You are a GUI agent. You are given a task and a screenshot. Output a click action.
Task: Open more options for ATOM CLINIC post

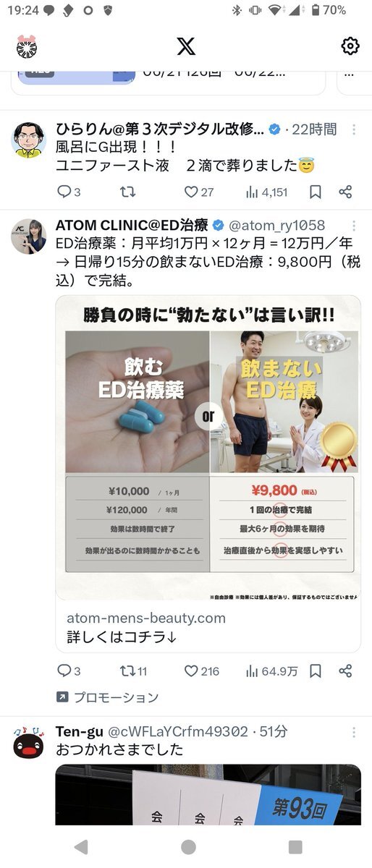(353, 225)
